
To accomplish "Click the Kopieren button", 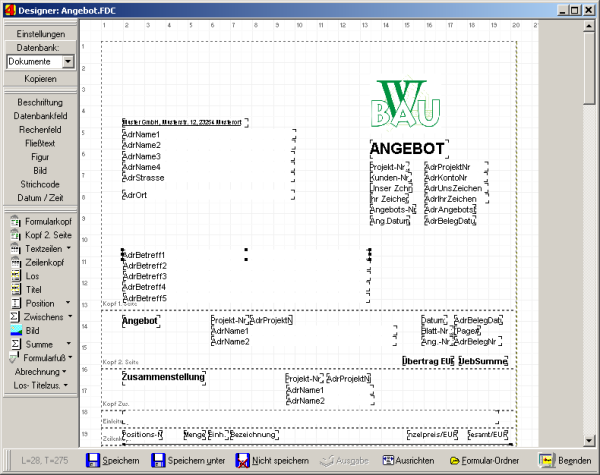I will click(x=40, y=78).
